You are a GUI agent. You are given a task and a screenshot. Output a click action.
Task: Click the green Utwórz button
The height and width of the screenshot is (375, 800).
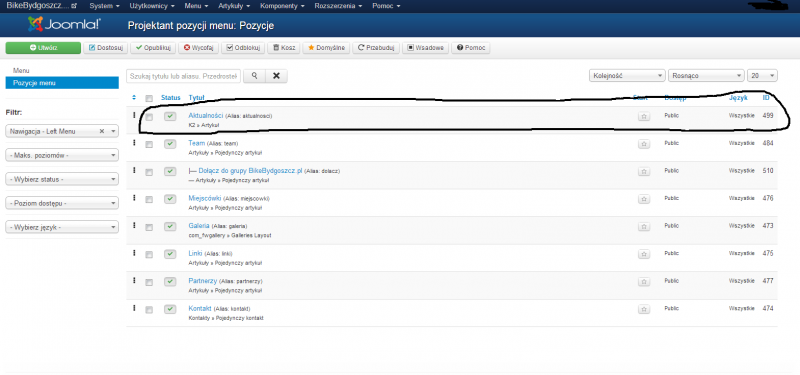[43, 47]
